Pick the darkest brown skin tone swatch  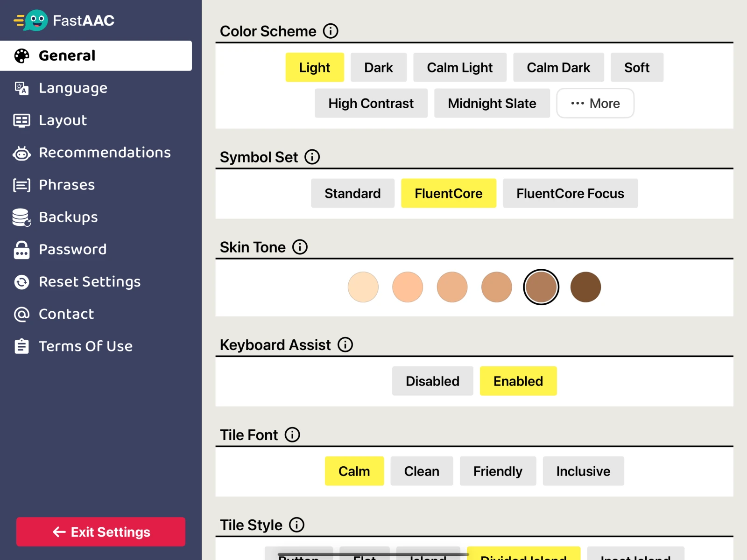click(x=585, y=287)
